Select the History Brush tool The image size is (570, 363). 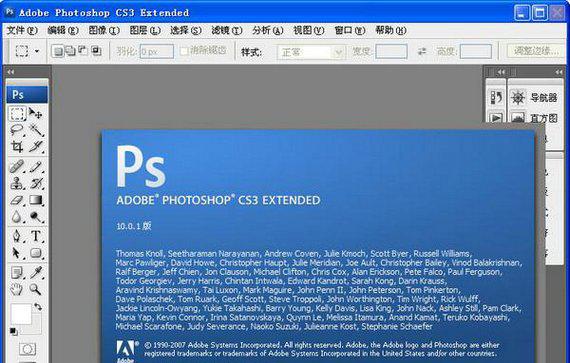[x=36, y=183]
